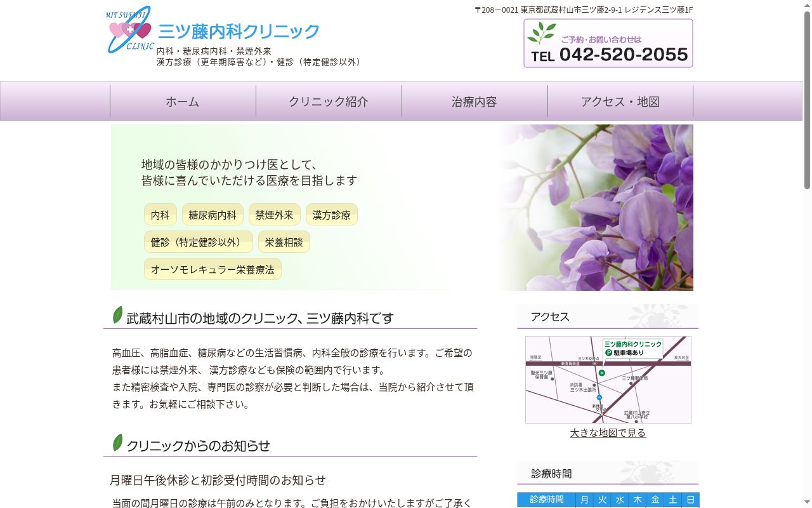Click the green P parking icon on the map

pos(608,352)
